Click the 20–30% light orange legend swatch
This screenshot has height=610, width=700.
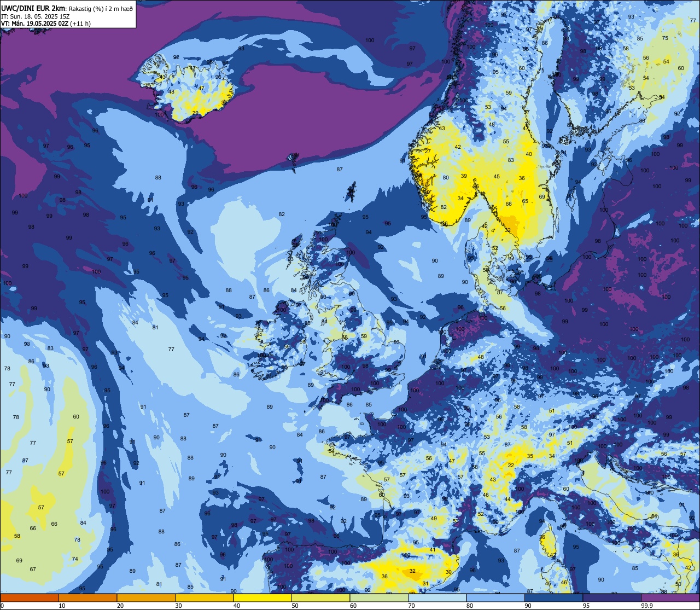click(146, 597)
